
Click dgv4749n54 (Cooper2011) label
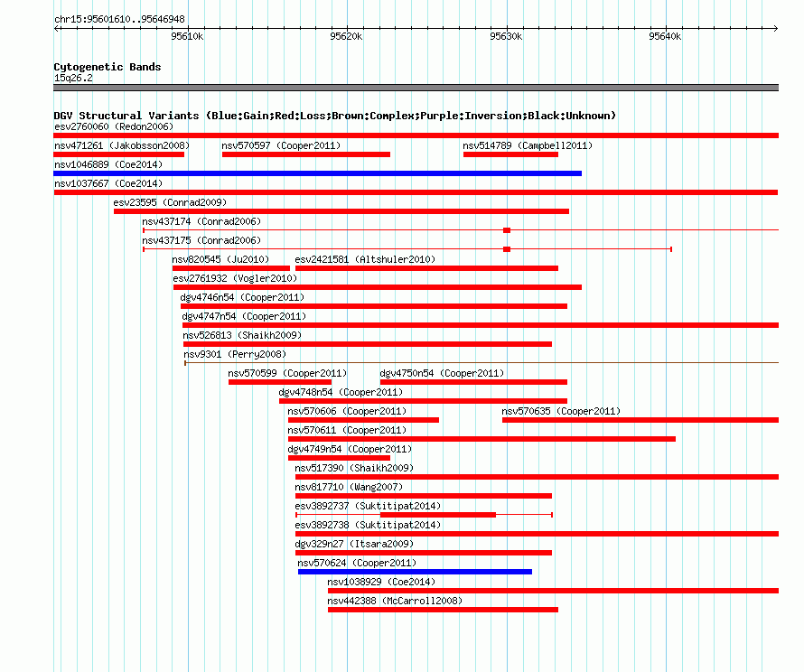350,449
